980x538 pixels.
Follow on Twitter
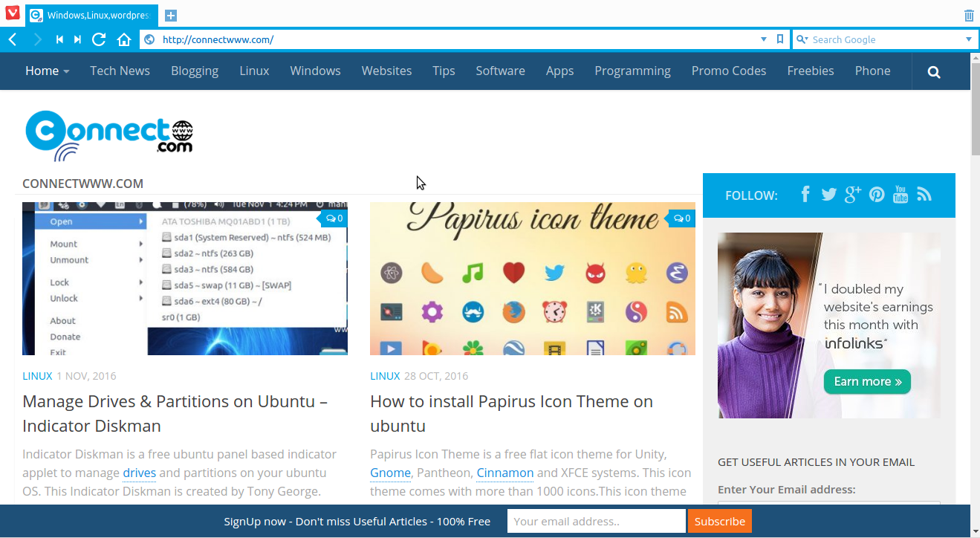(x=829, y=195)
